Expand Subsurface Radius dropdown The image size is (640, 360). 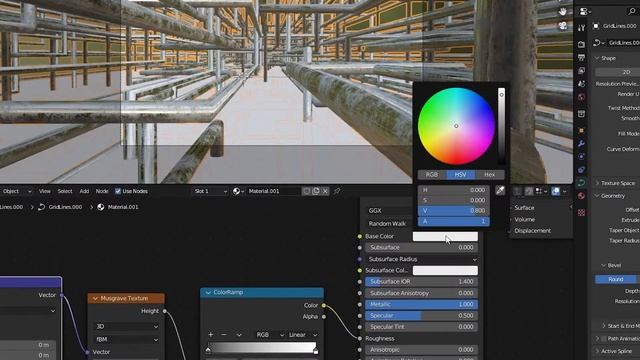click(x=421, y=259)
